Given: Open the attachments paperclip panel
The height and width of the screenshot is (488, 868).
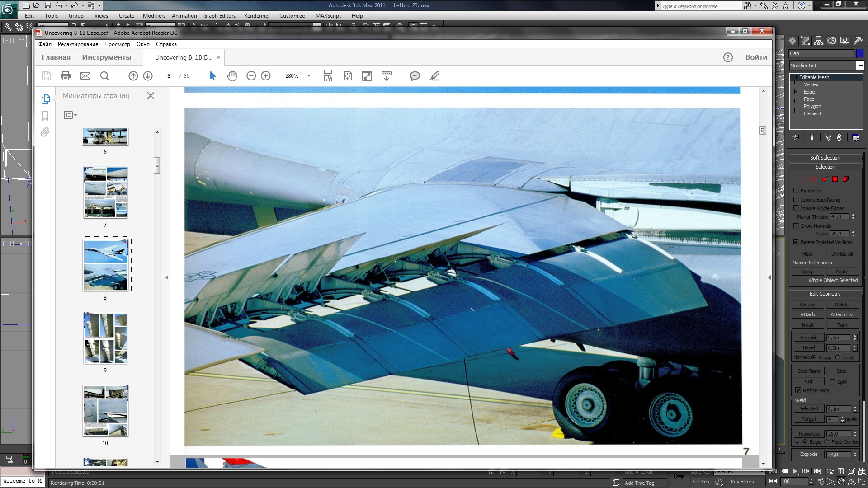Looking at the screenshot, I should (45, 132).
